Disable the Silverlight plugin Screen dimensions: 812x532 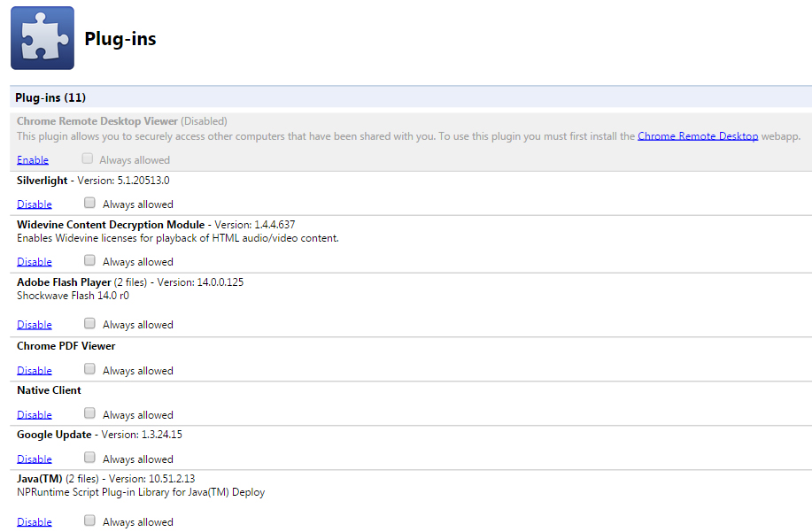point(35,204)
